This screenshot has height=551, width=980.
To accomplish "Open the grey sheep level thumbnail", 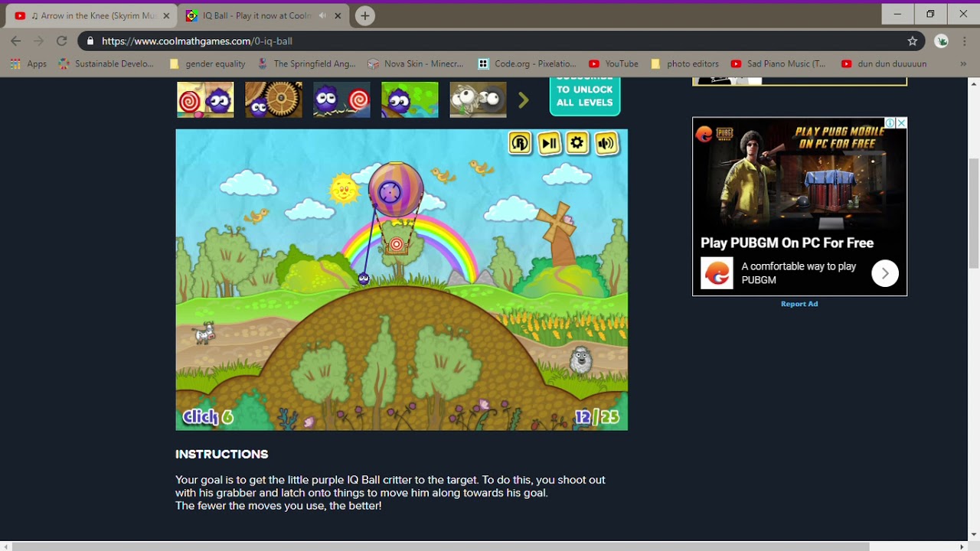I will (x=478, y=99).
